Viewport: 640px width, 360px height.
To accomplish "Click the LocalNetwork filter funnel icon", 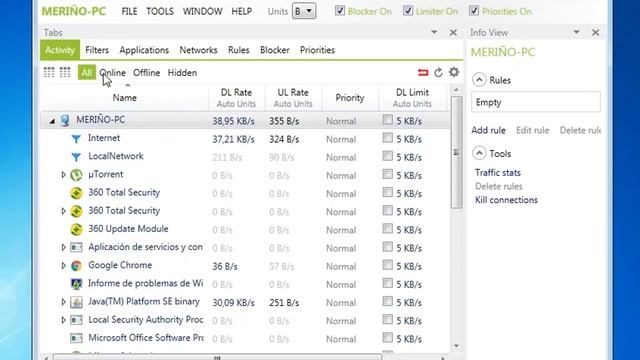I will point(76,157).
